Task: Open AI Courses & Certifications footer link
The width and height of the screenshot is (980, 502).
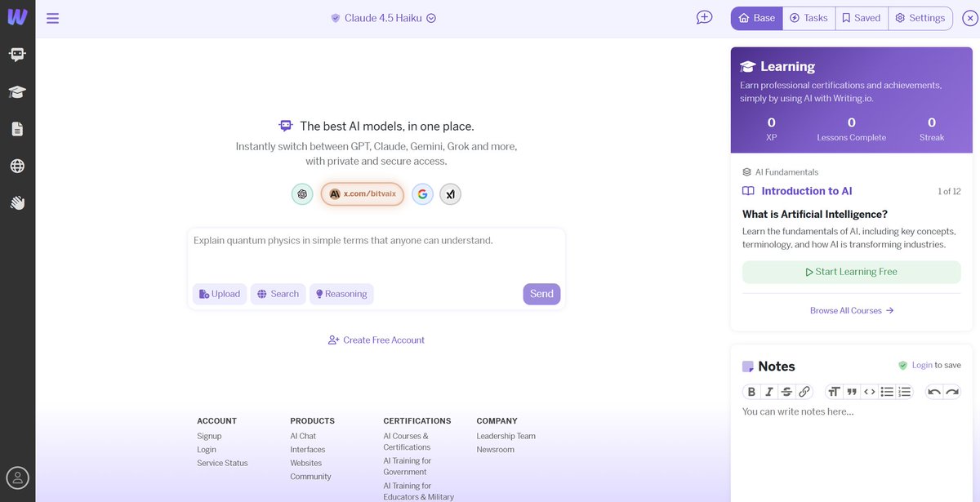Action: point(407,442)
